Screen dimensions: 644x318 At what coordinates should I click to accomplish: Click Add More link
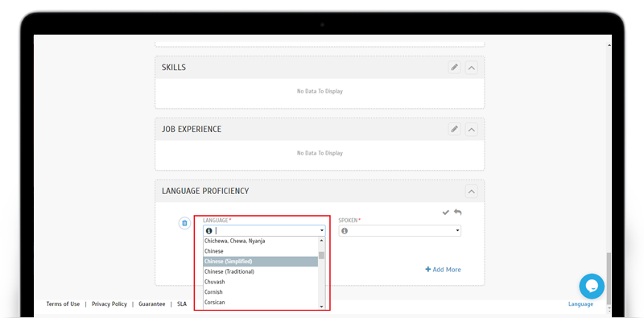(443, 270)
